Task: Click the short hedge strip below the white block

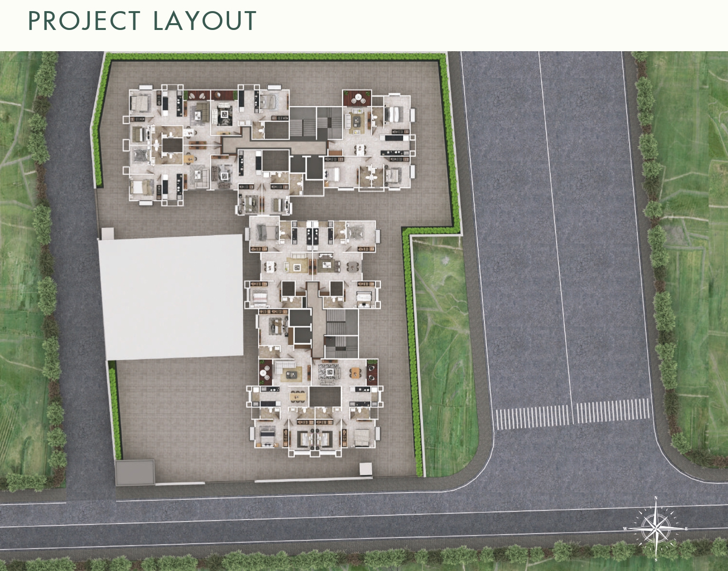Action: 114,411
